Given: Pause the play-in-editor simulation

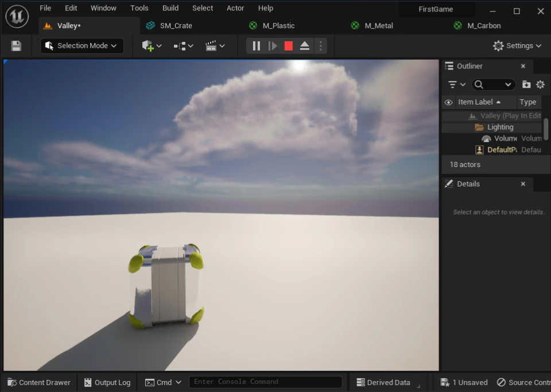Looking at the screenshot, I should pyautogui.click(x=257, y=46).
